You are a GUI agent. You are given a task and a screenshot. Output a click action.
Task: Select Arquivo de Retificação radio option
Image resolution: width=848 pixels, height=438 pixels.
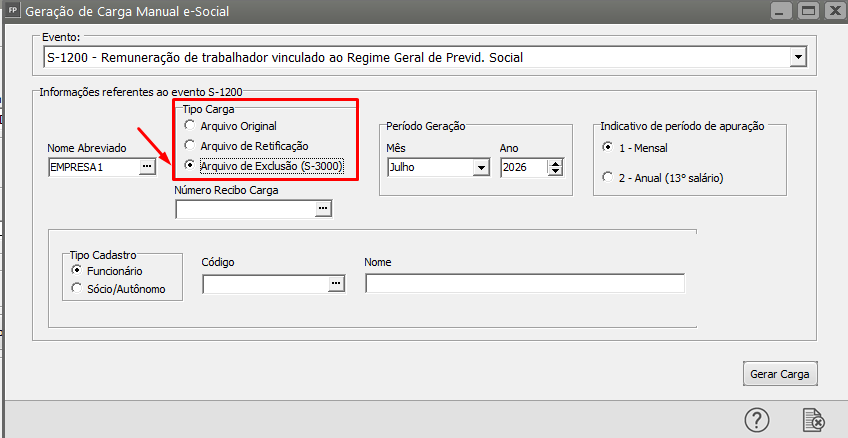[190, 146]
